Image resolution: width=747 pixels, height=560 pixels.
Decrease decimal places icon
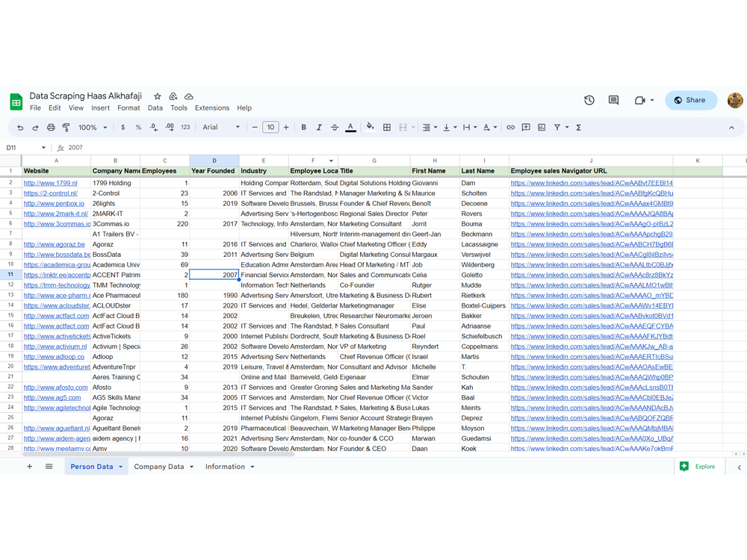[153, 128]
